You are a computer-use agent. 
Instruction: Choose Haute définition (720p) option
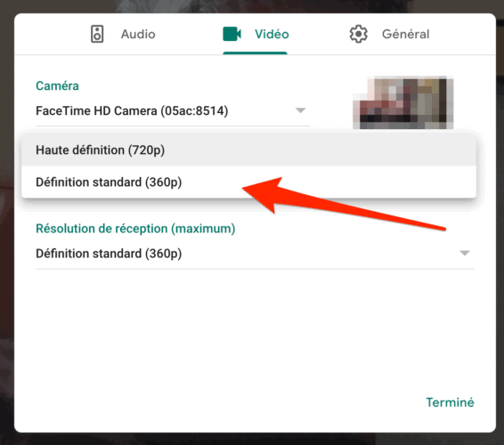[248, 150]
